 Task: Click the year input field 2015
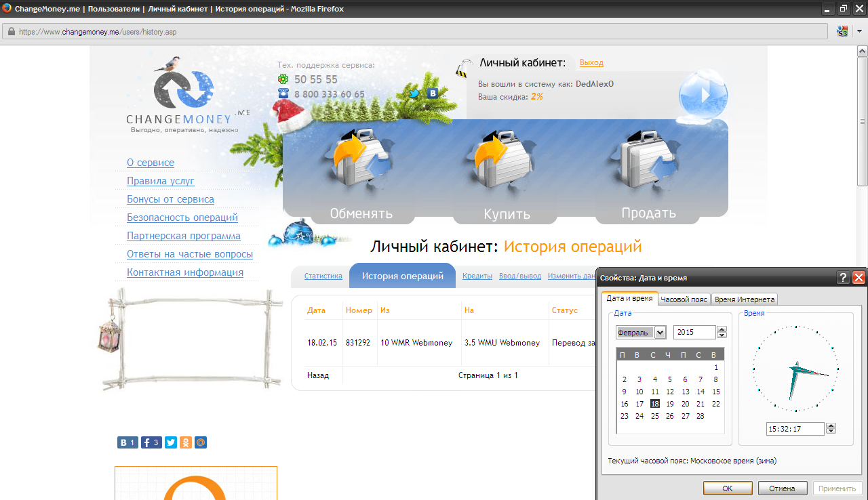pos(694,332)
